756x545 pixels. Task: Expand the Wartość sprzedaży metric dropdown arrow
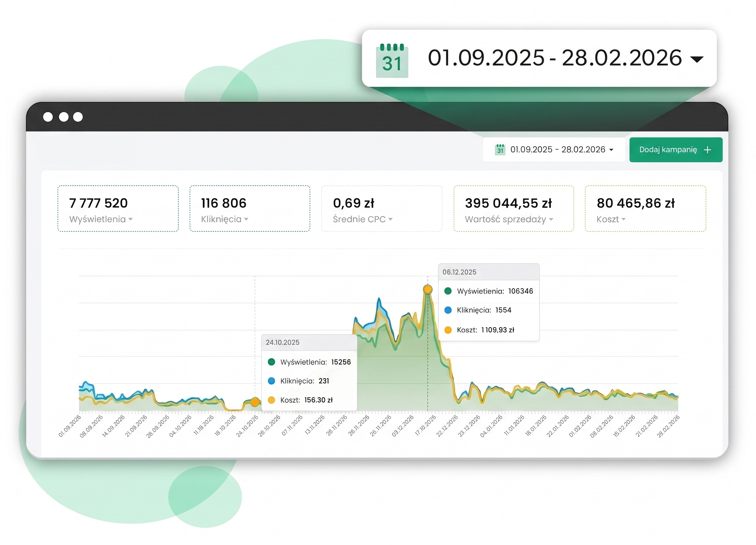click(551, 220)
